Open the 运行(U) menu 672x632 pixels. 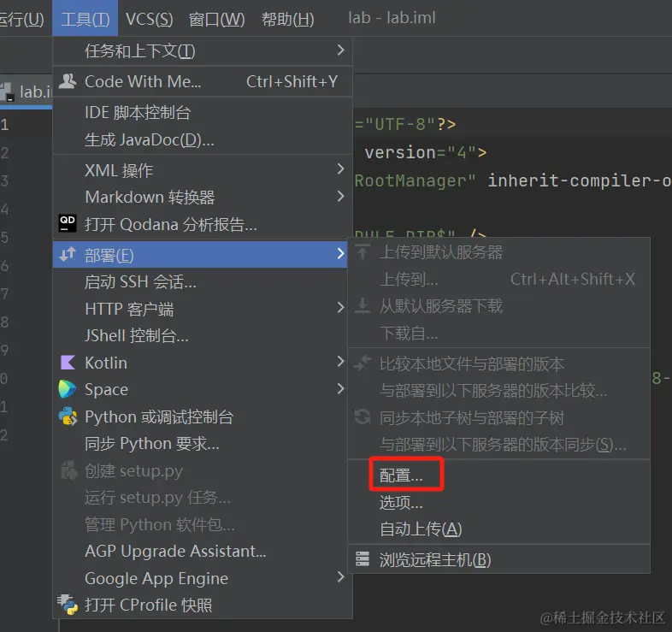click(21, 19)
